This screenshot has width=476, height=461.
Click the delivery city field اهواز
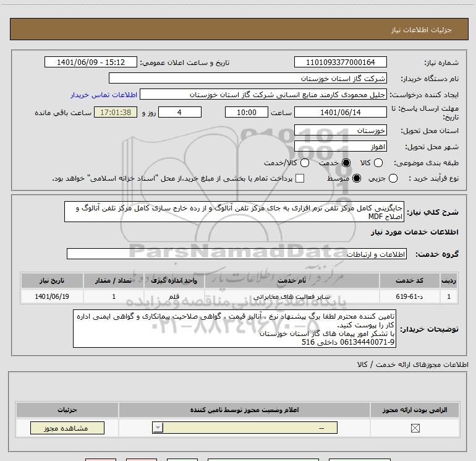340,147
